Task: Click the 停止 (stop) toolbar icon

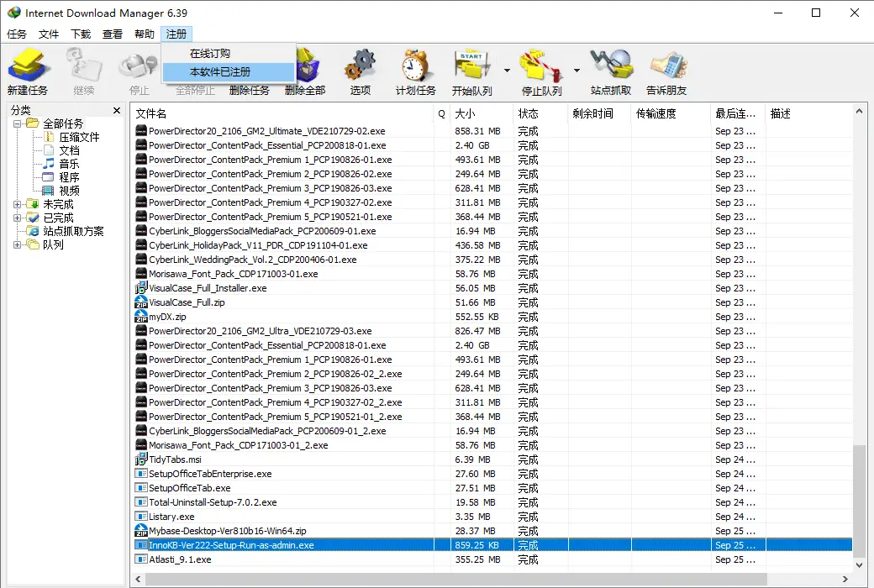Action: click(139, 66)
